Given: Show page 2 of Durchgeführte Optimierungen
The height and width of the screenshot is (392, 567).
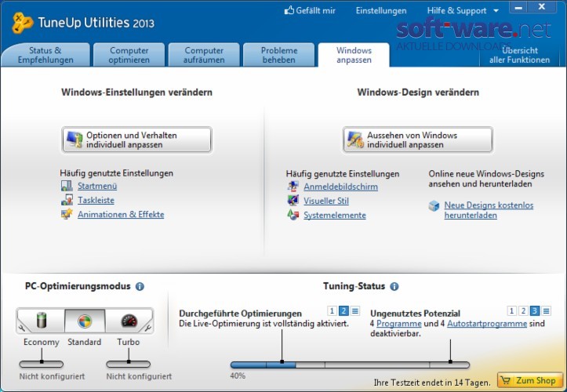Looking at the screenshot, I should [343, 310].
